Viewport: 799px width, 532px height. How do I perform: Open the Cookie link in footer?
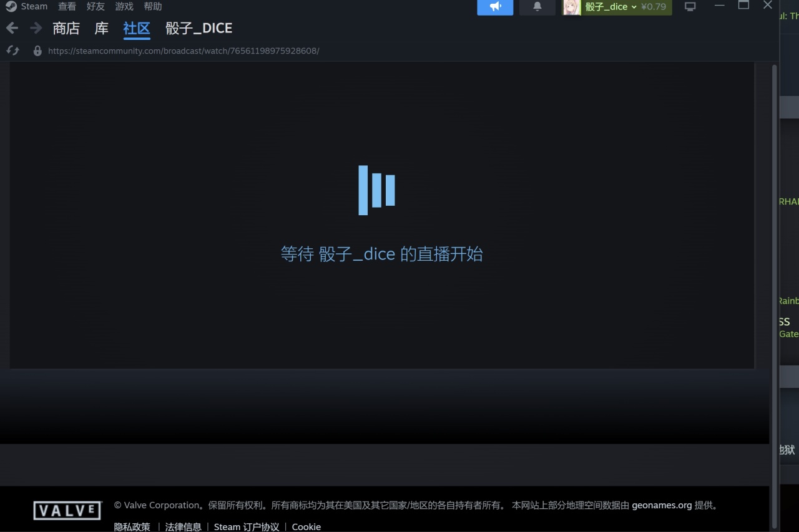[306, 527]
